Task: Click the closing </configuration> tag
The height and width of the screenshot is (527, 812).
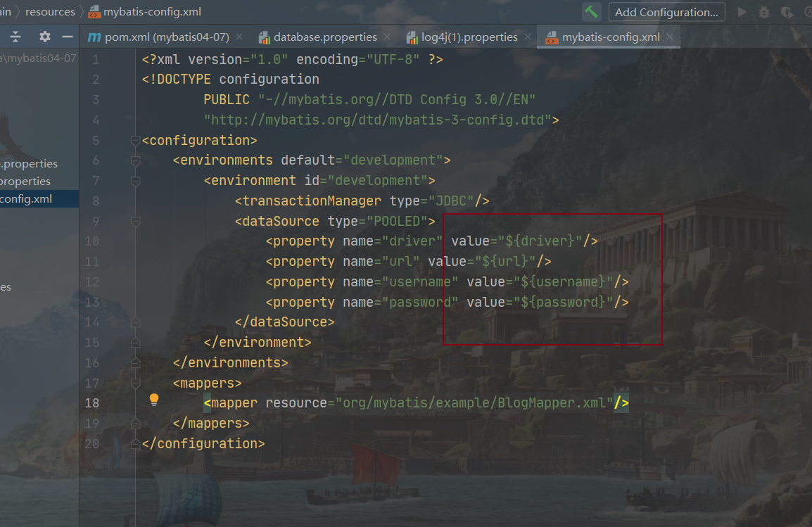Action: click(x=203, y=444)
